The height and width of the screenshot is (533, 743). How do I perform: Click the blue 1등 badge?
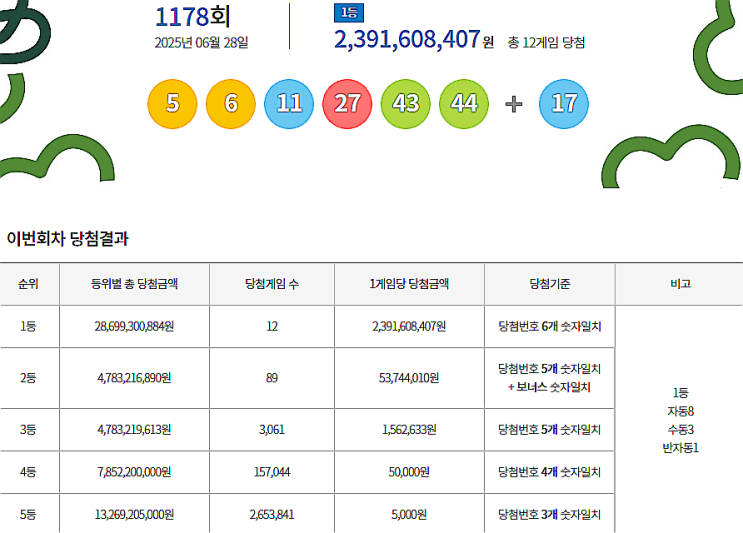[x=349, y=13]
